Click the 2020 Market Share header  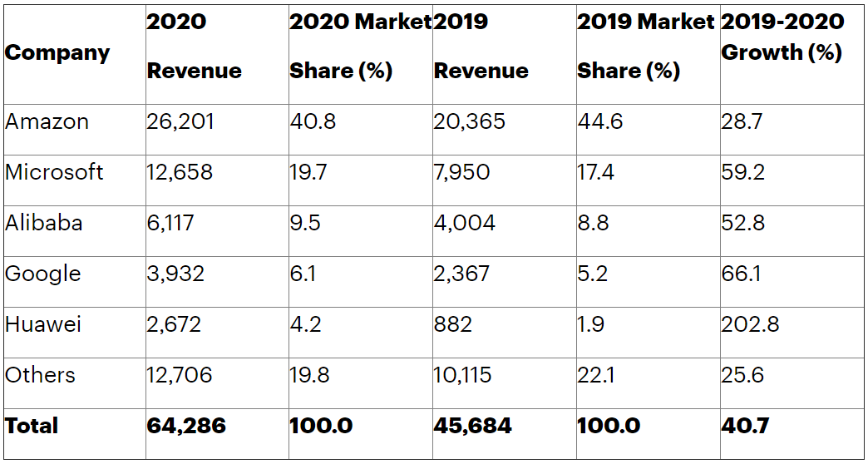click(x=359, y=47)
